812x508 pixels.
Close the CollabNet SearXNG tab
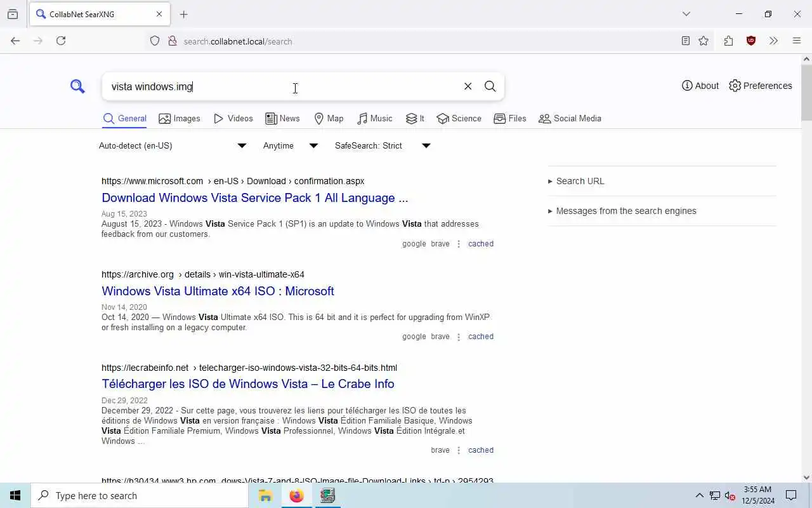159,14
